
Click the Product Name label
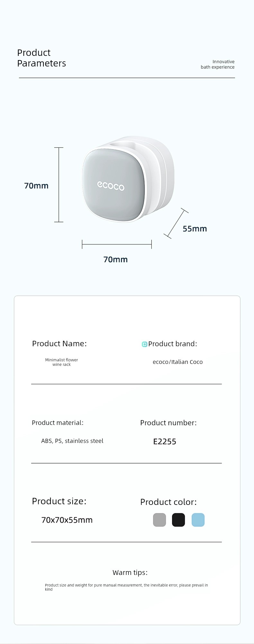[x=59, y=343]
